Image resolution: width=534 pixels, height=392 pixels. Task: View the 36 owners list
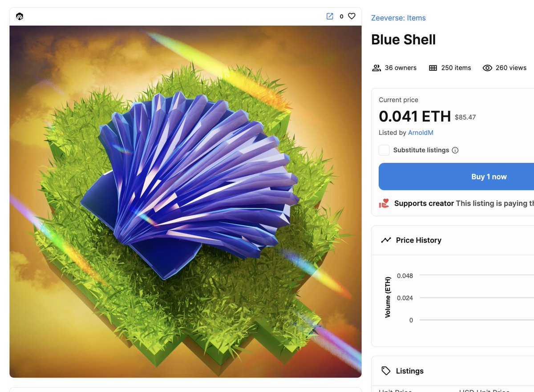(400, 68)
